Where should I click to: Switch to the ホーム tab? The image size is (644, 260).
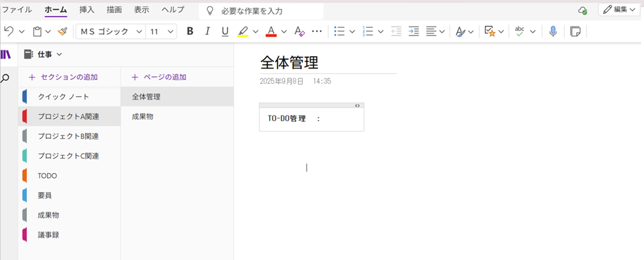tap(55, 10)
